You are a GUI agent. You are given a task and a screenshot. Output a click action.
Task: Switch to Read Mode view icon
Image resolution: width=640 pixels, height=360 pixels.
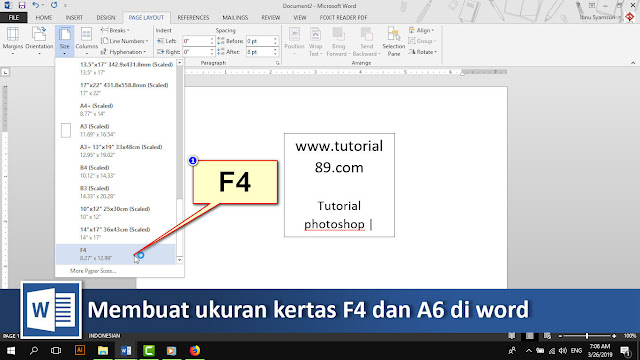pyautogui.click(x=511, y=336)
